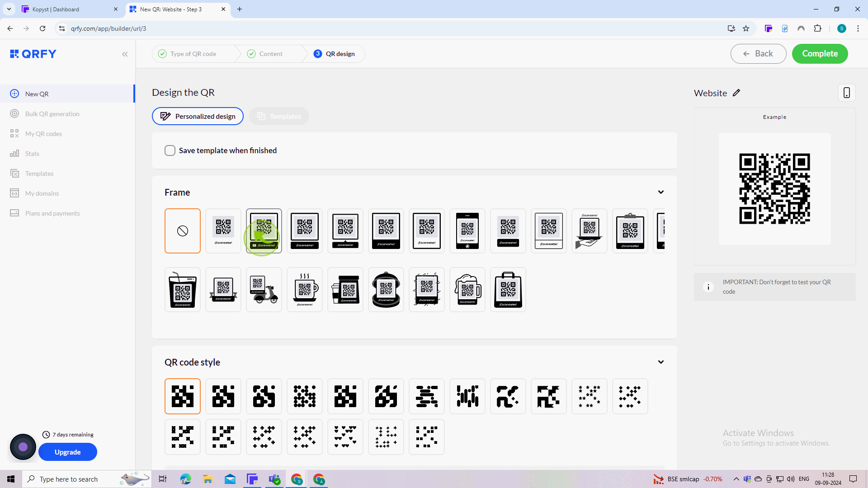The height and width of the screenshot is (488, 868).
Task: Choose the smartphone frame
Action: 467,231
